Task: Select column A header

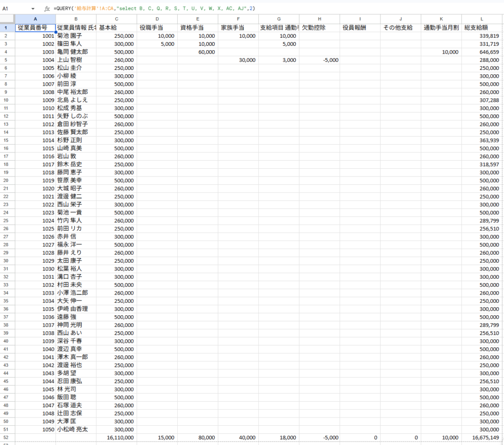Action: pos(35,19)
